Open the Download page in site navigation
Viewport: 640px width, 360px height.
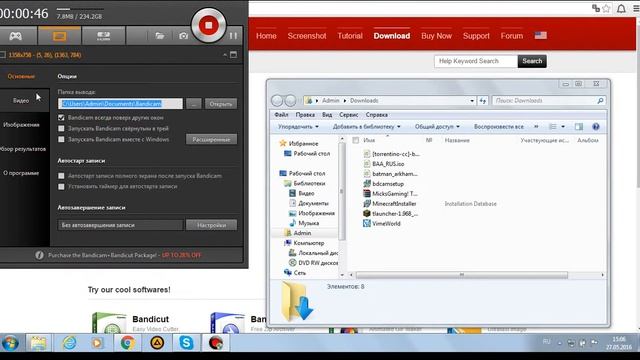(x=392, y=36)
